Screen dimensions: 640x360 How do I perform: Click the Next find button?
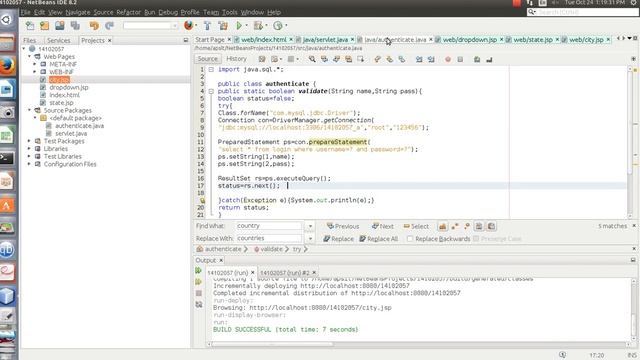tap(382, 226)
